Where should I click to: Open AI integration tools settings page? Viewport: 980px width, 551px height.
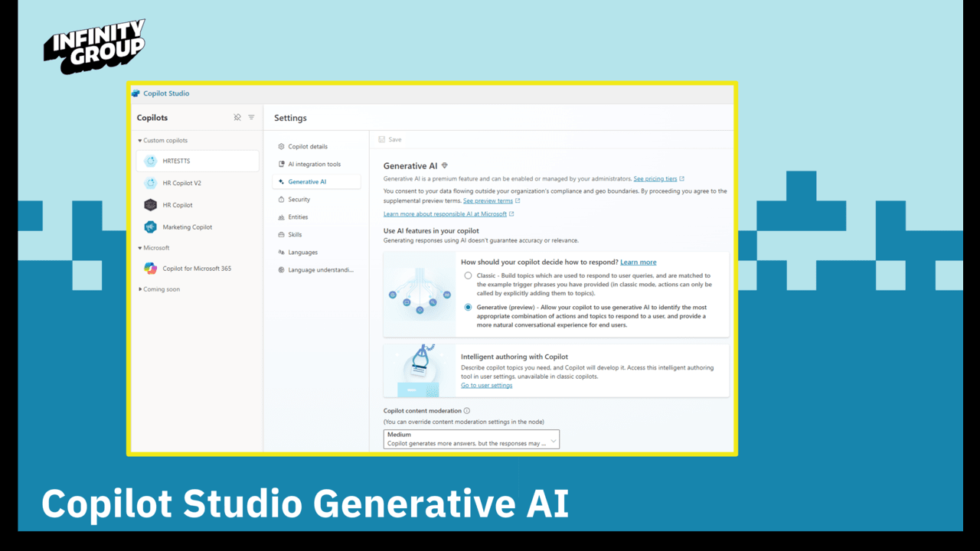(x=316, y=165)
